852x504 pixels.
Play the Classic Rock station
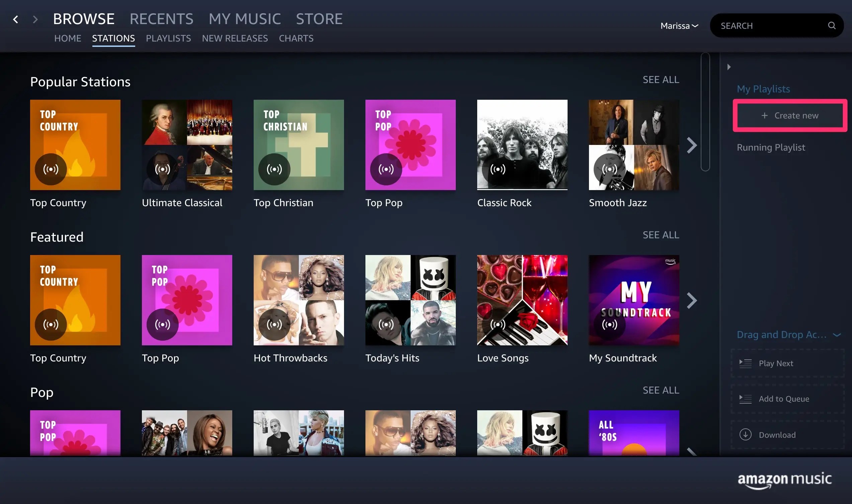[498, 169]
